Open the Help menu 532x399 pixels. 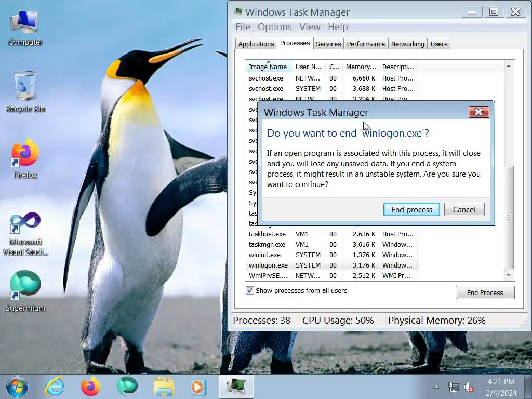(338, 27)
